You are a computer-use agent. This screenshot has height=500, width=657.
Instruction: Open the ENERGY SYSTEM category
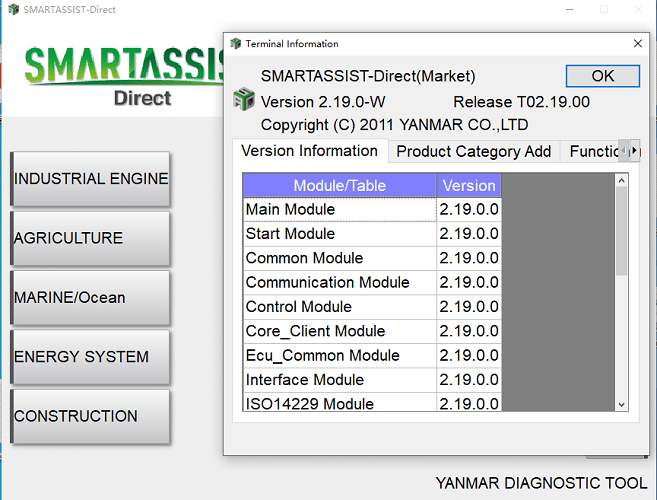click(x=90, y=357)
